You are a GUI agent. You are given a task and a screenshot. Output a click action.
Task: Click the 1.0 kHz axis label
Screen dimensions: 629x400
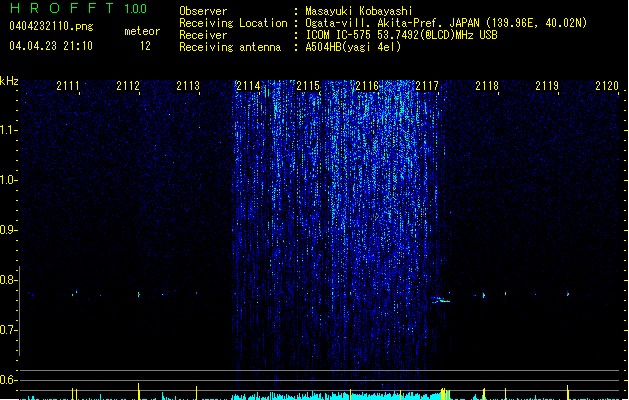[x=8, y=180]
